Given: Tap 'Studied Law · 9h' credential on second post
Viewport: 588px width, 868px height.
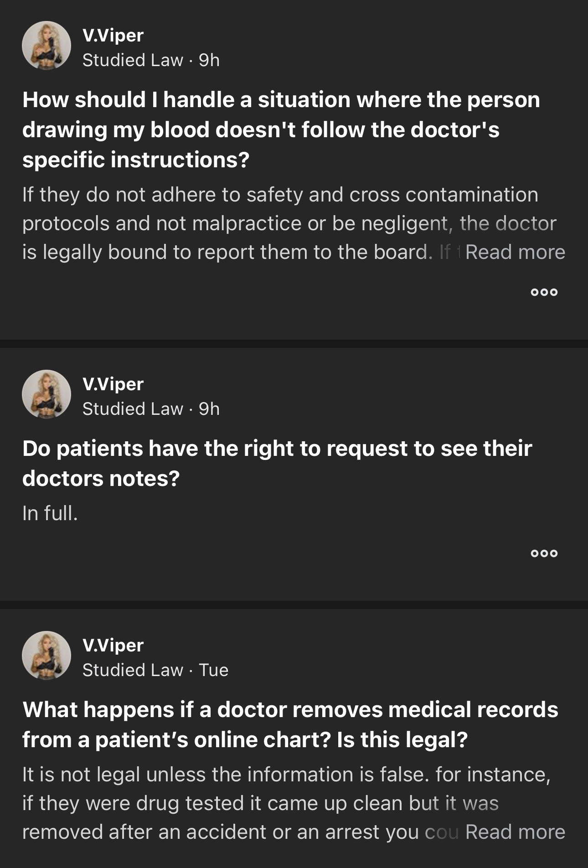Looking at the screenshot, I should [151, 409].
